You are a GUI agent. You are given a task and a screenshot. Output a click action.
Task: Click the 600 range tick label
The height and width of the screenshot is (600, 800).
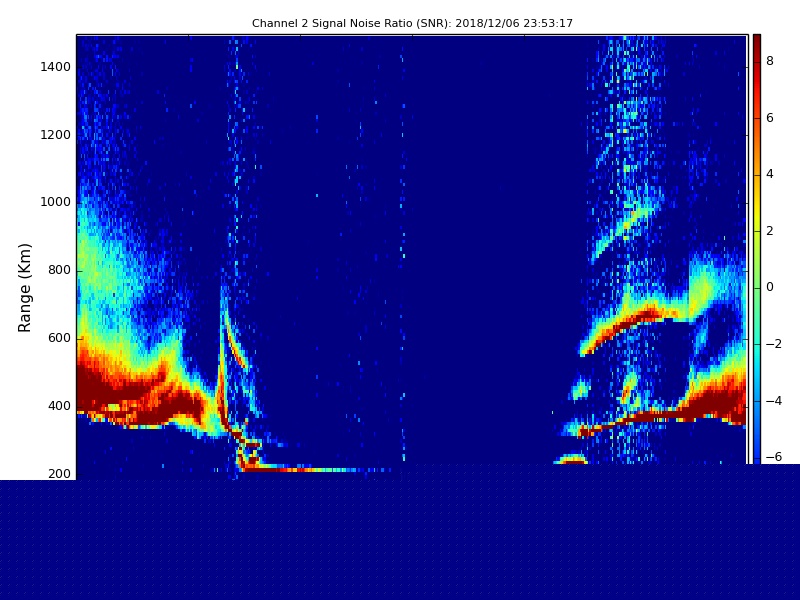click(x=59, y=338)
